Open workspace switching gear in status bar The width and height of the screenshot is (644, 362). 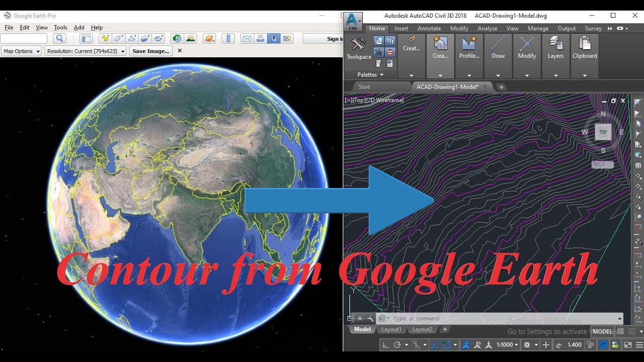527,345
